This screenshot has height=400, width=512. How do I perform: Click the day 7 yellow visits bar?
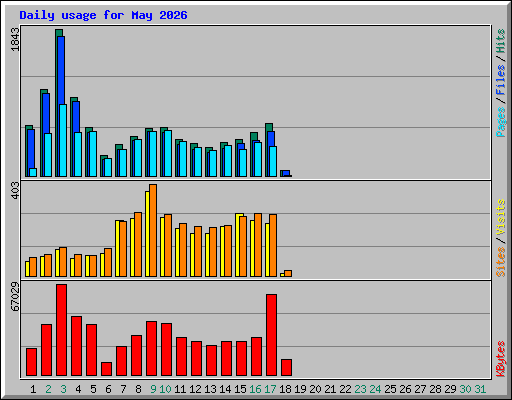[117, 248]
